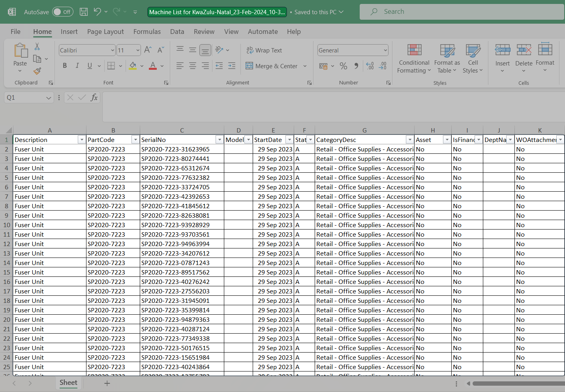Apply Percent Style number format
Viewport: 565px width, 392px height.
coord(344,66)
